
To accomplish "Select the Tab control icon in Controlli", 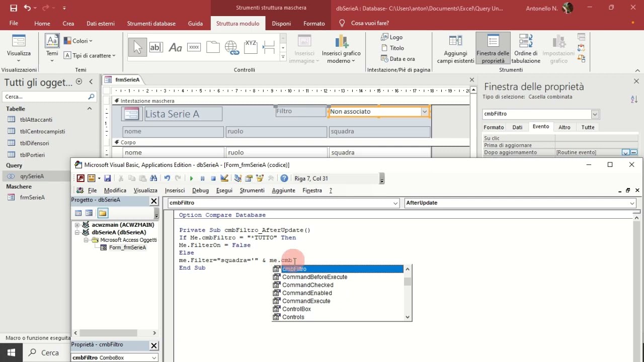I will [x=213, y=47].
